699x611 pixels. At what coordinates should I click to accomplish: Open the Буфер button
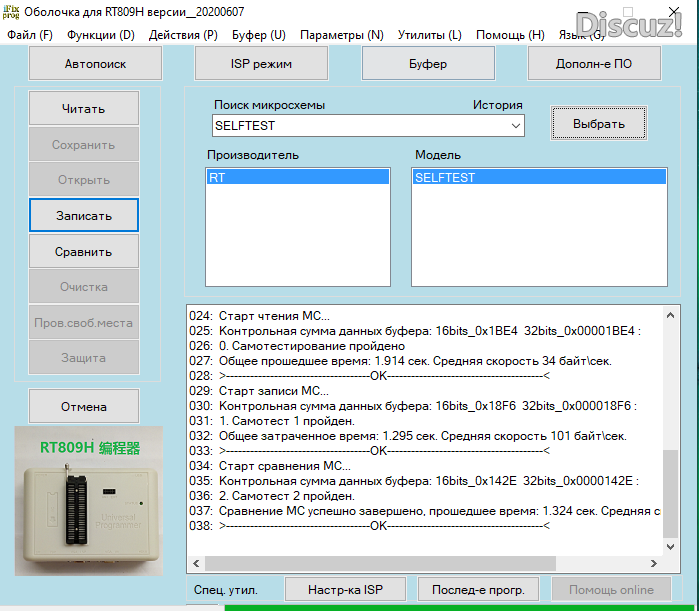pos(427,64)
